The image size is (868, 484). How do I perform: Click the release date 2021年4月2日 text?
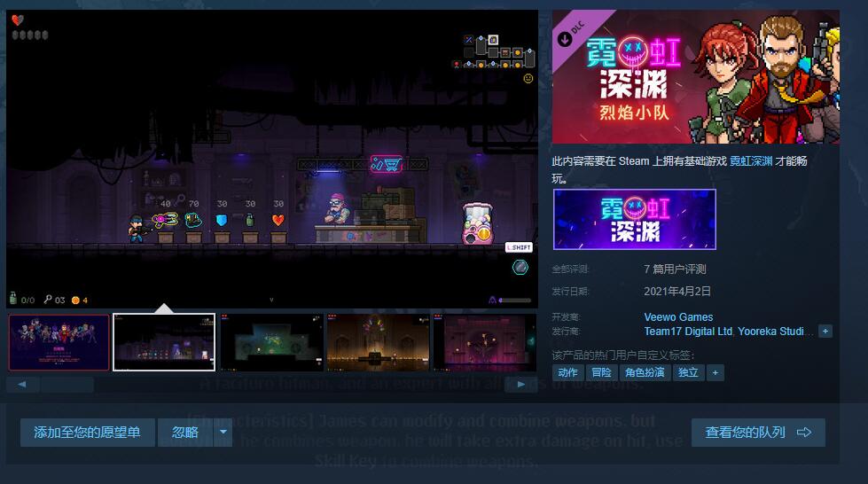pyautogui.click(x=677, y=292)
